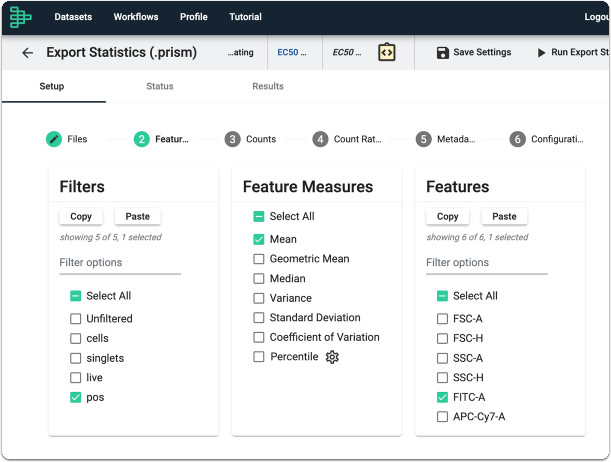
Task: Click Paste button in Features panel
Action: [x=504, y=217]
